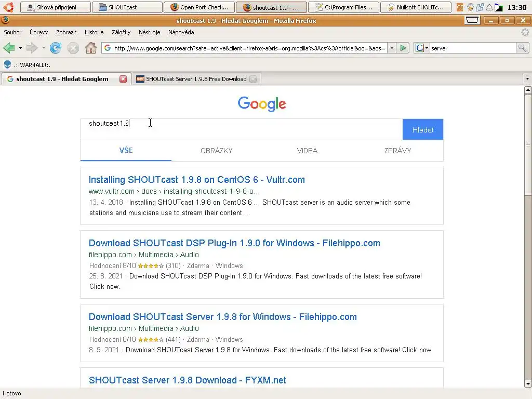The height and width of the screenshot is (399, 532).
Task: Click the page scrollbar down arrow
Action: (x=528, y=384)
